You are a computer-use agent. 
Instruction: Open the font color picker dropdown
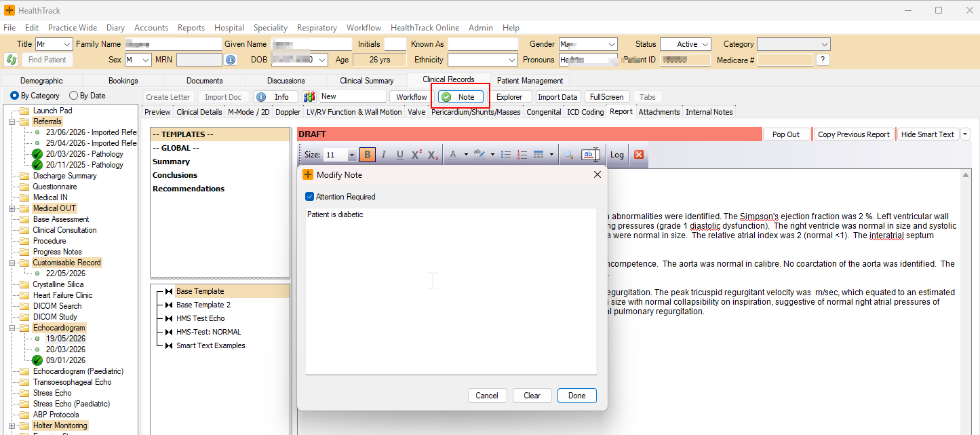click(x=465, y=155)
